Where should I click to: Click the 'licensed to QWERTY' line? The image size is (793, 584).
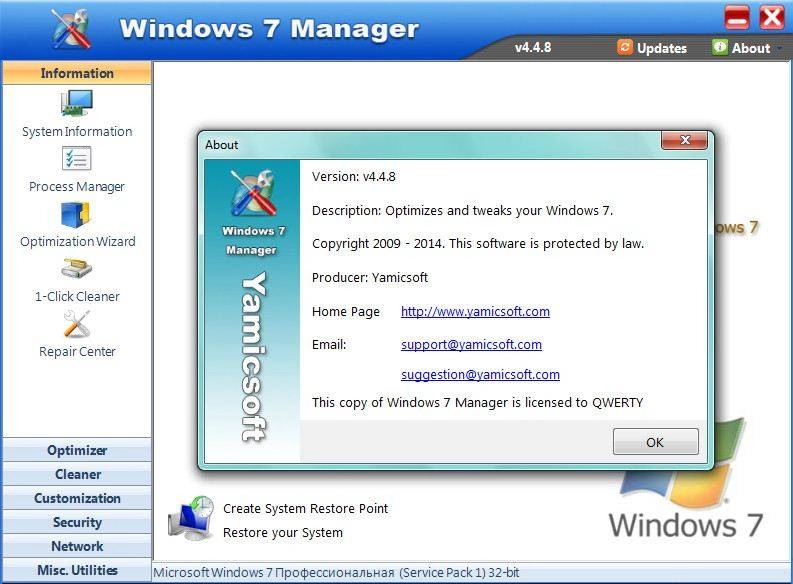[x=477, y=402]
